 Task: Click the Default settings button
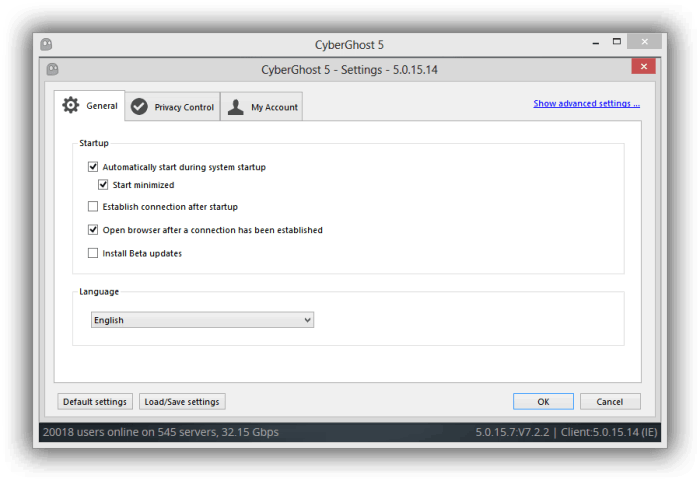[95, 402]
